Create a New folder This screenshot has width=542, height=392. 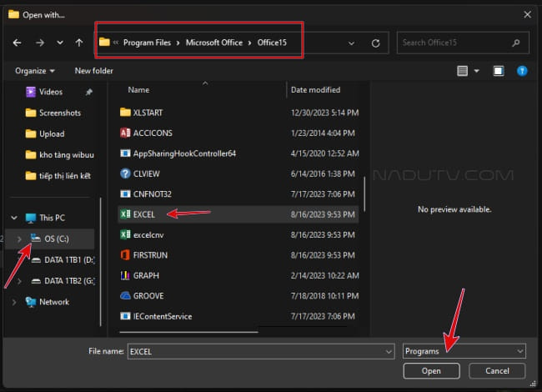pos(93,71)
